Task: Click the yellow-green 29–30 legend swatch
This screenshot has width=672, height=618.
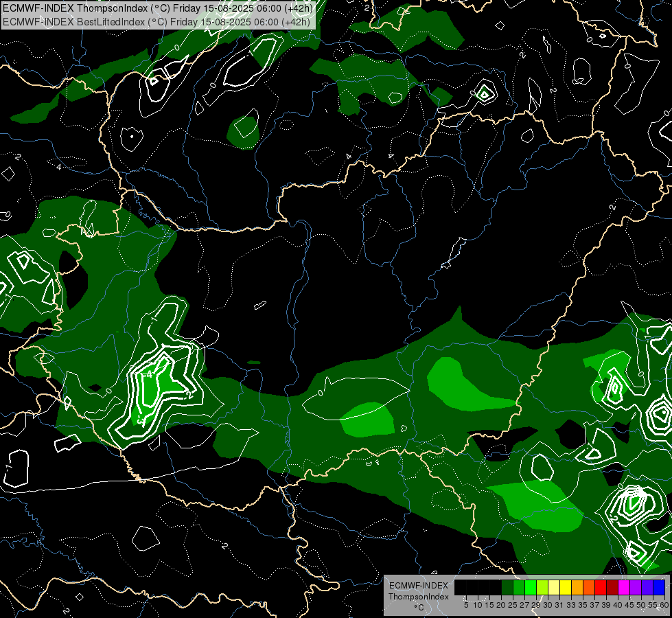Action: point(542,587)
